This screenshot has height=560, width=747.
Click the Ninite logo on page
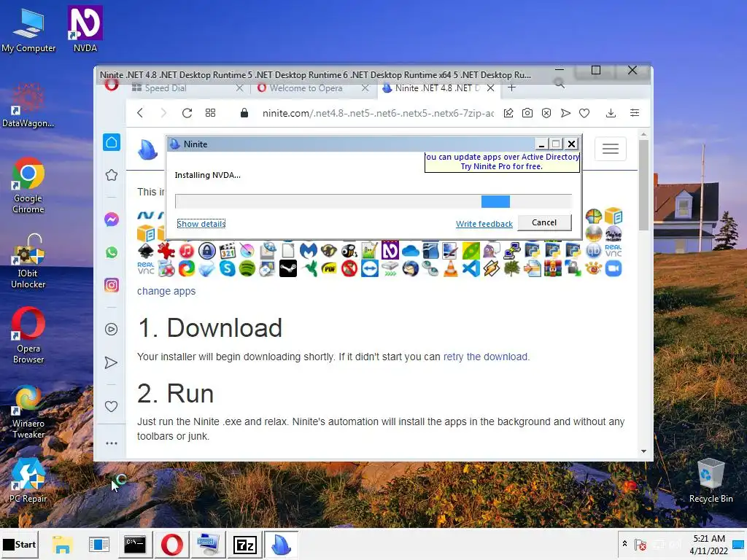(147, 149)
